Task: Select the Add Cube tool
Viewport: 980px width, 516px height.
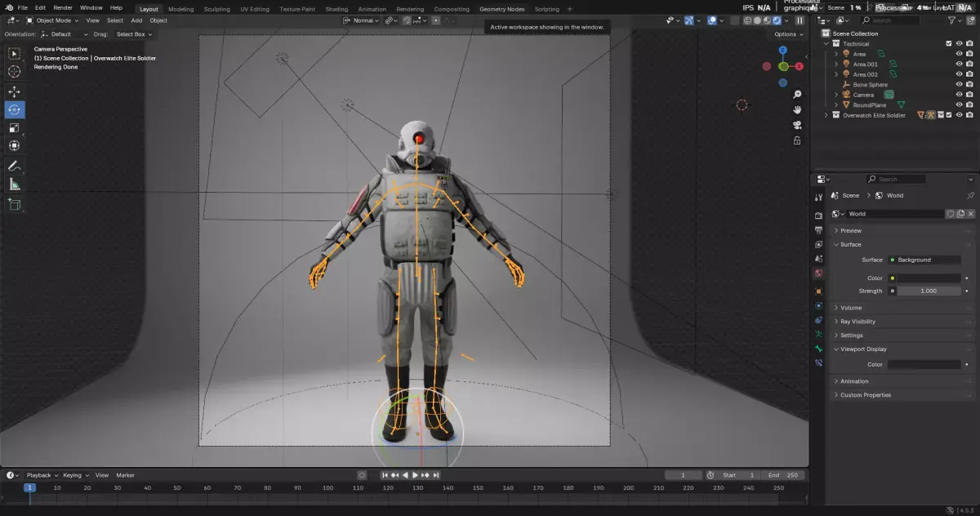Action: tap(15, 204)
